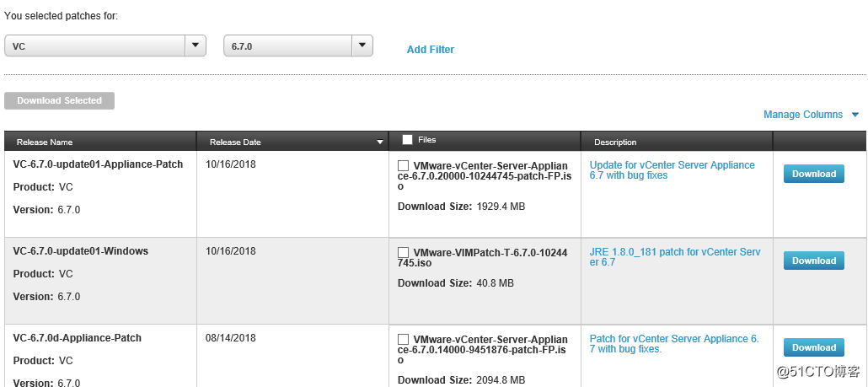Open 'Patch for vCenter Server Appliance 6.7' link
Viewport: 868px width, 387px height.
coord(674,344)
